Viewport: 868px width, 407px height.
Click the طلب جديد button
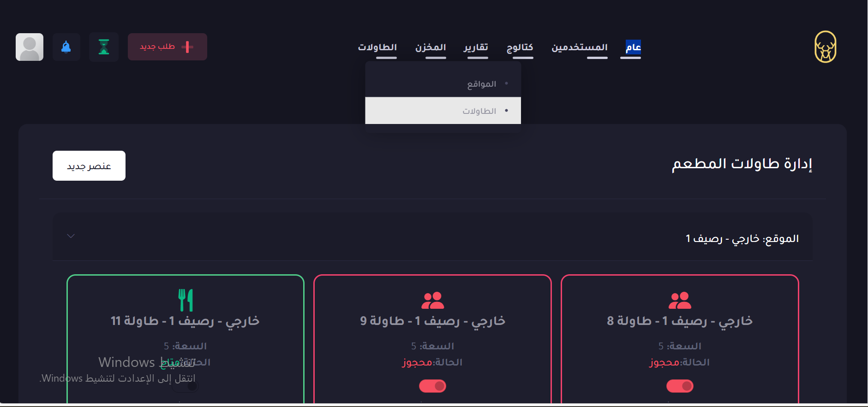(x=168, y=47)
